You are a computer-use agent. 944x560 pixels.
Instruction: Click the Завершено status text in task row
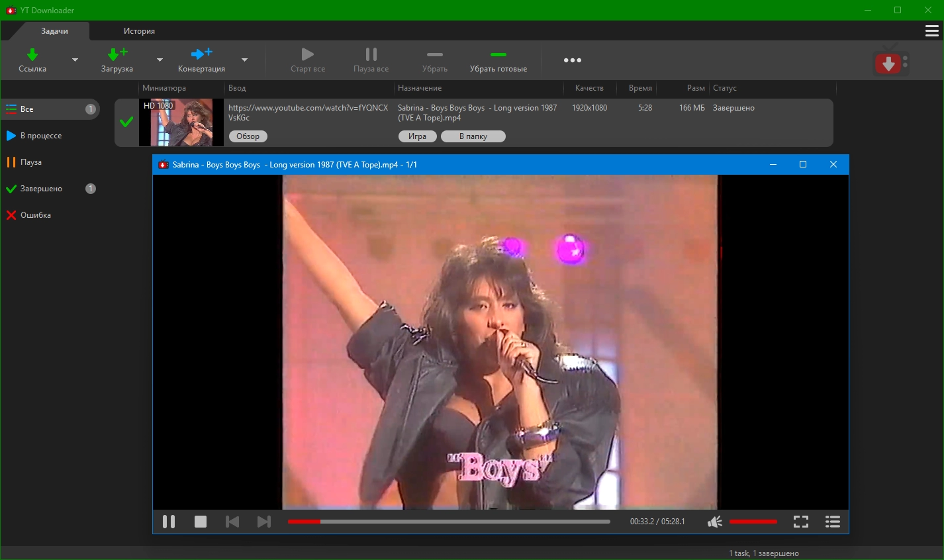tap(733, 108)
